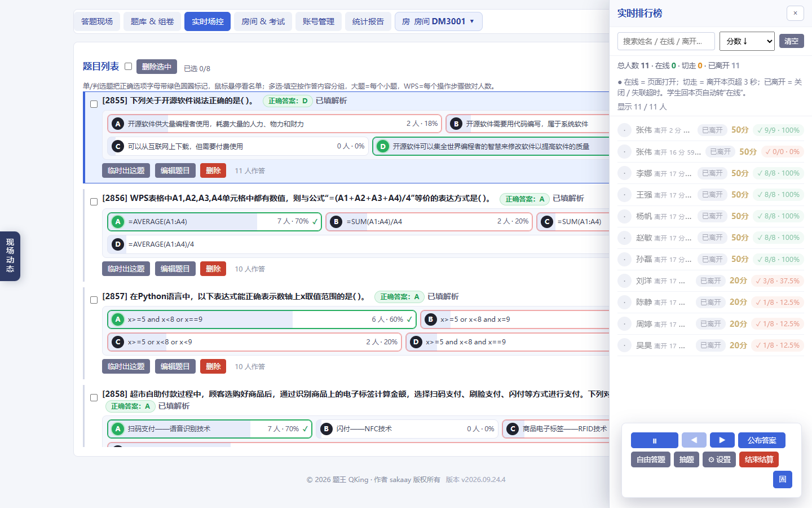Click 临时出这题 for question 2855
This screenshot has width=812, height=508.
126,170
